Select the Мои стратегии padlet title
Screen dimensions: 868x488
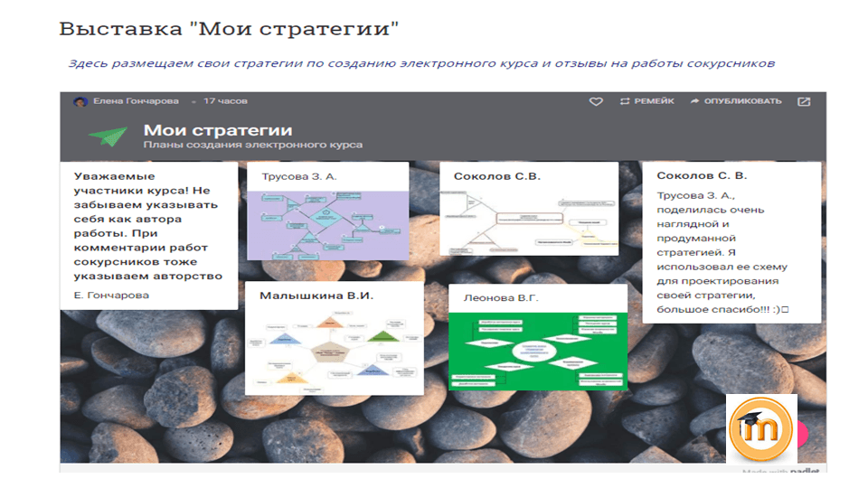click(218, 130)
